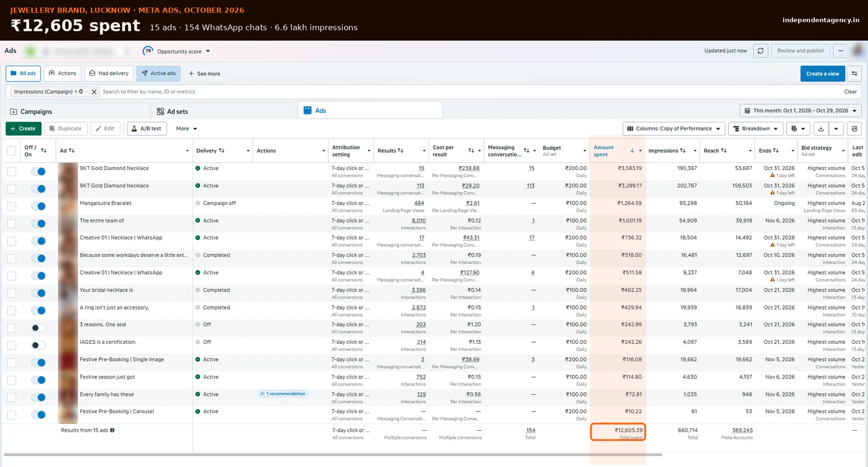Remove the Impressions (Campaign) filter chip
The width and height of the screenshot is (868, 467).
pyautogui.click(x=94, y=92)
